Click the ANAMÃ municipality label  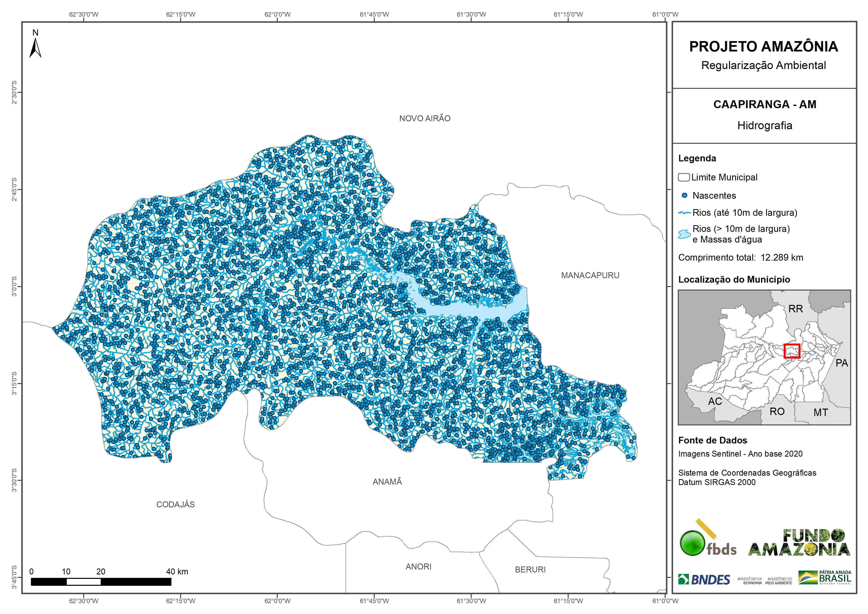tap(387, 482)
